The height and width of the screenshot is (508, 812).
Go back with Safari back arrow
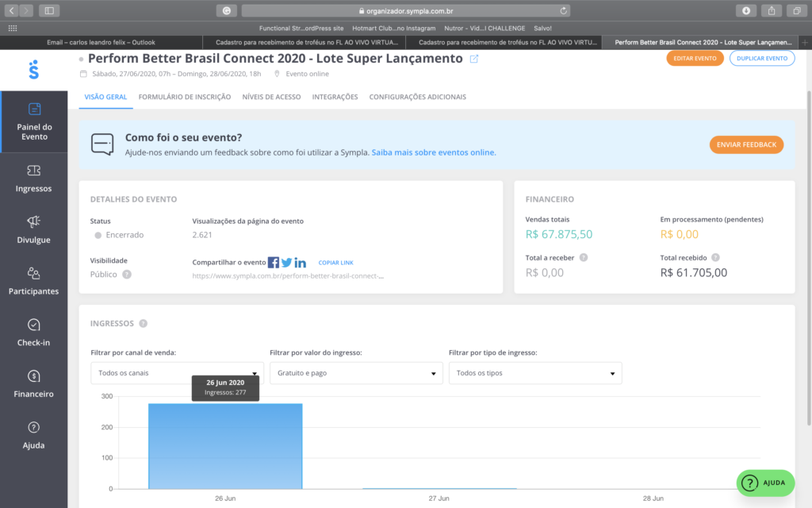11,10
